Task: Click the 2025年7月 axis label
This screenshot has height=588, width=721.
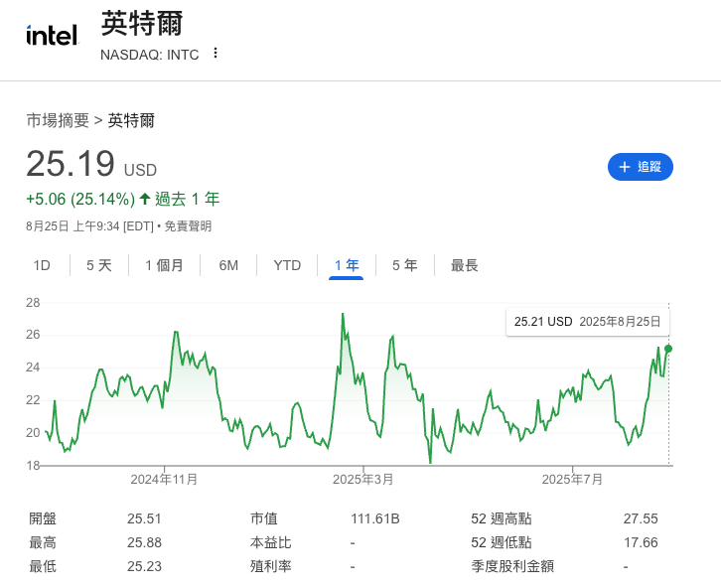Action: coord(572,480)
